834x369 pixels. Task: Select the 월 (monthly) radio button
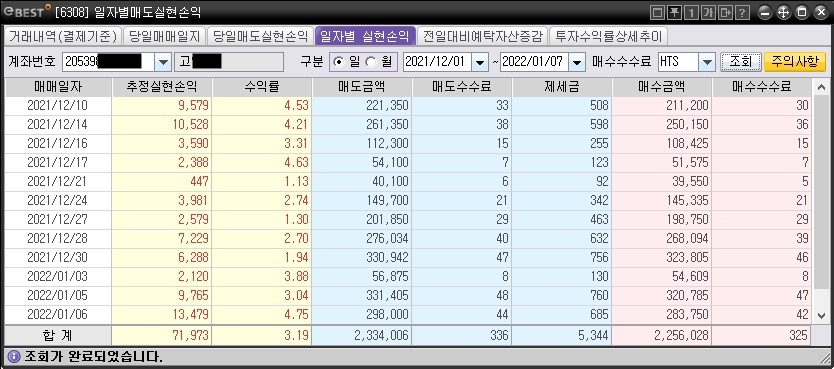tap(371, 62)
